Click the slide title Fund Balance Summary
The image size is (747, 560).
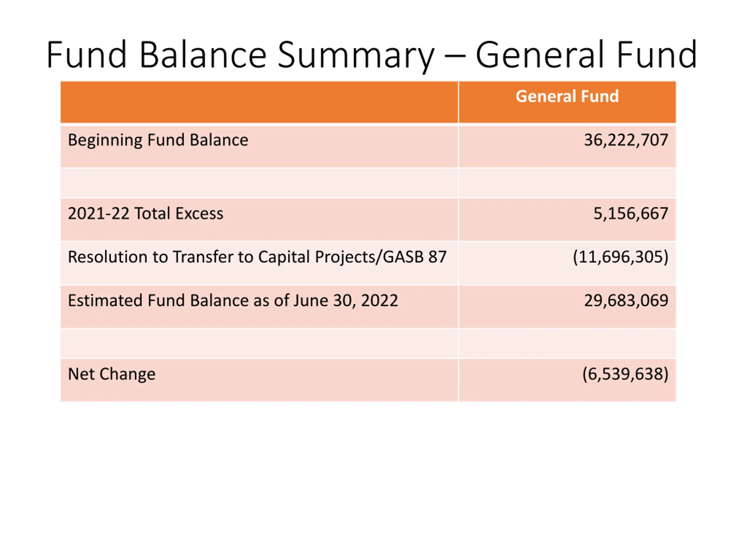point(371,55)
